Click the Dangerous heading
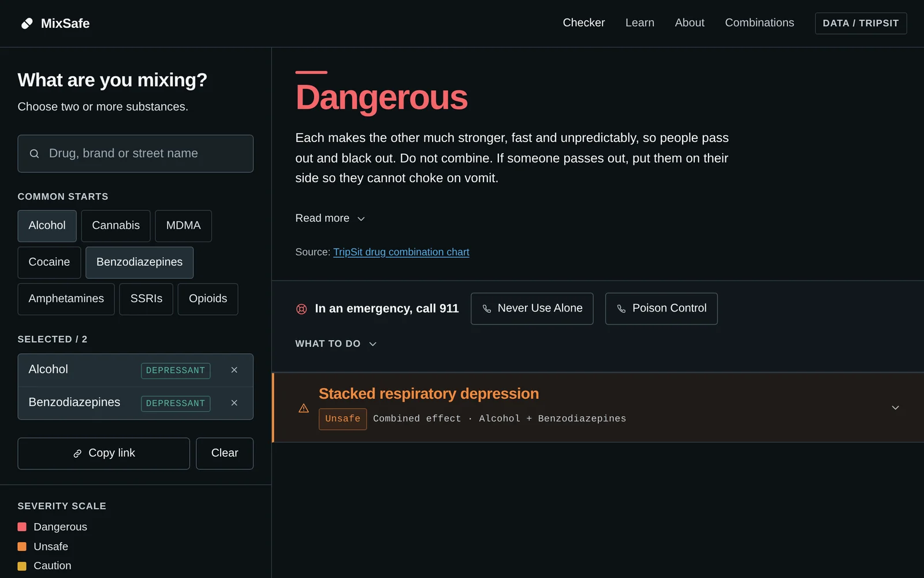This screenshot has width=924, height=578. (x=381, y=98)
